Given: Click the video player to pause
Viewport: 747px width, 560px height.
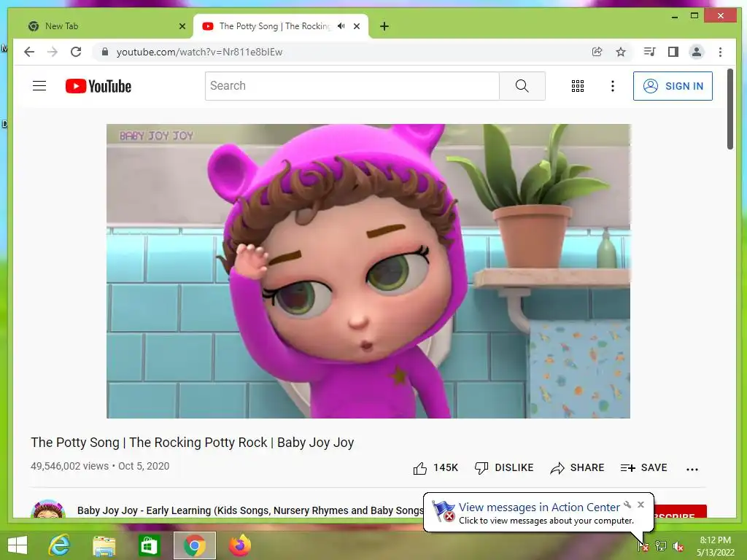Looking at the screenshot, I should pyautogui.click(x=368, y=271).
